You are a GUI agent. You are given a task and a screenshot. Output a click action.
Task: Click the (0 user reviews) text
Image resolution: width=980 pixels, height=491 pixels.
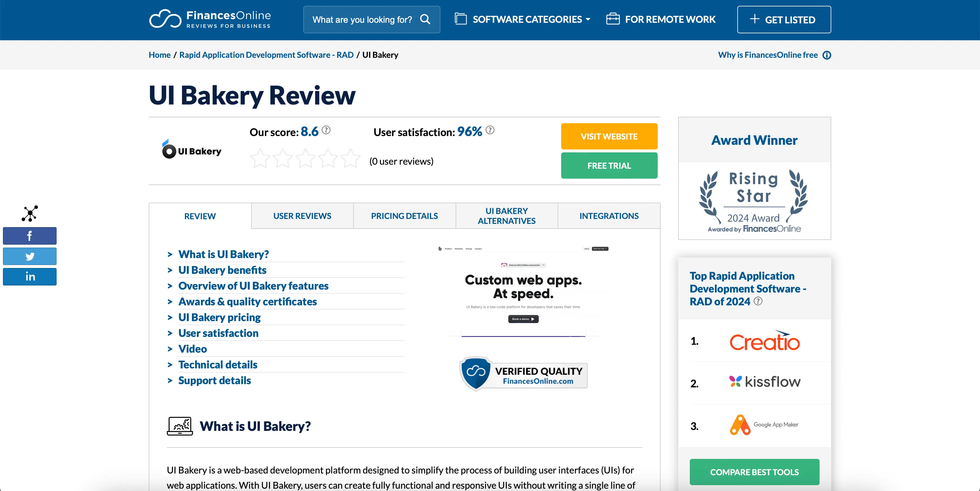401,161
